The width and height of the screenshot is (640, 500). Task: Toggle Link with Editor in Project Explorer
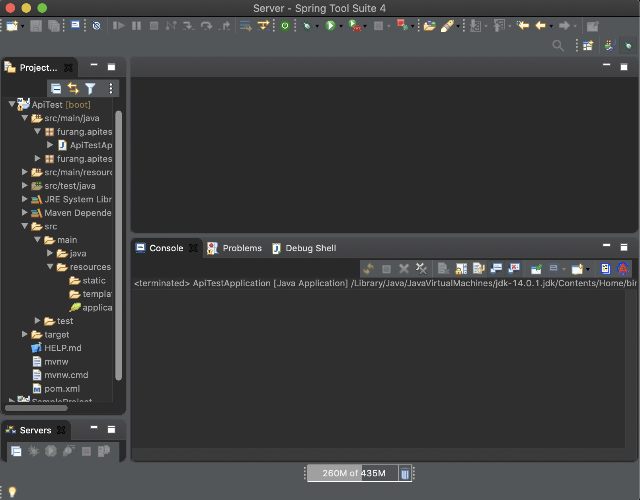coord(73,88)
